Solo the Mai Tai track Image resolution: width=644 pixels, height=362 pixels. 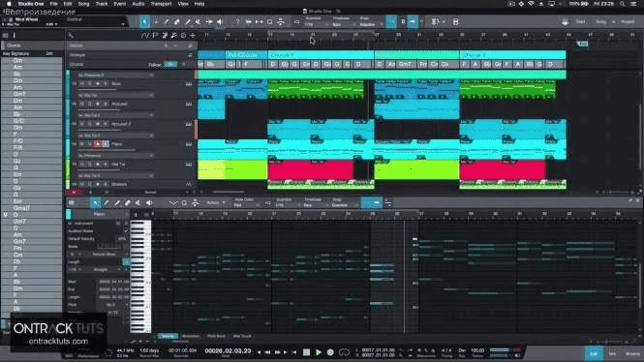pos(89,165)
